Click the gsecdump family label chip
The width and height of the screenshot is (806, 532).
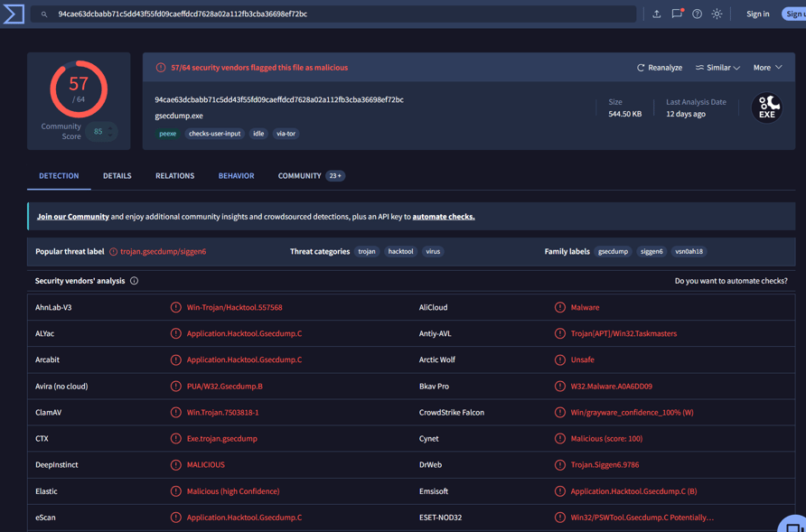[614, 252]
